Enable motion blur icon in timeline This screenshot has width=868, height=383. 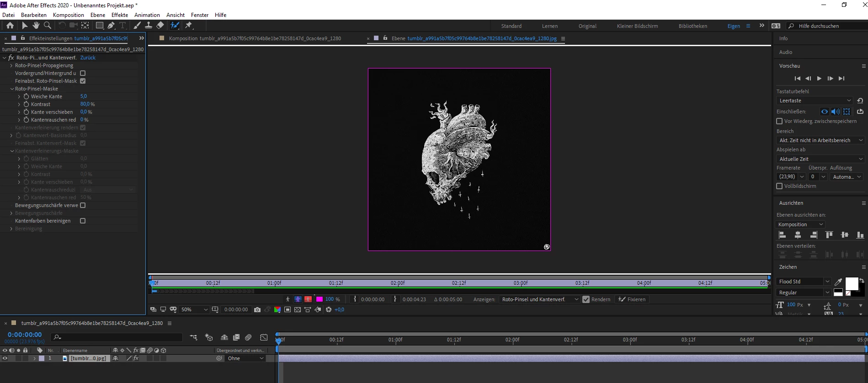(248, 337)
